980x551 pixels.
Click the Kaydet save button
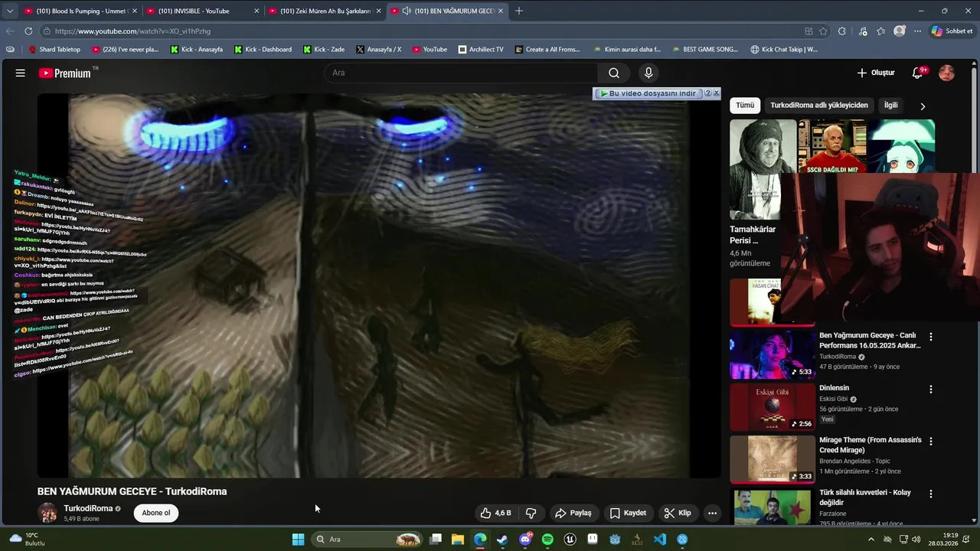(x=628, y=513)
